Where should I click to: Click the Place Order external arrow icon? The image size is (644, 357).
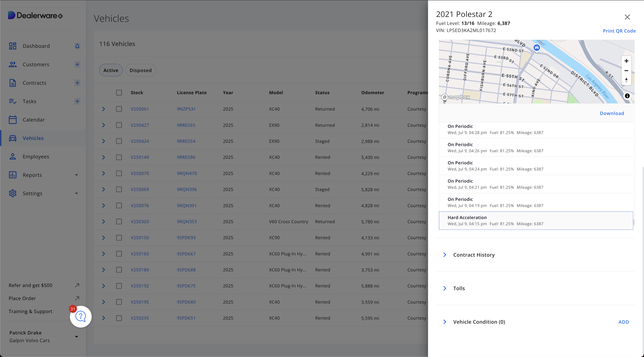click(77, 298)
